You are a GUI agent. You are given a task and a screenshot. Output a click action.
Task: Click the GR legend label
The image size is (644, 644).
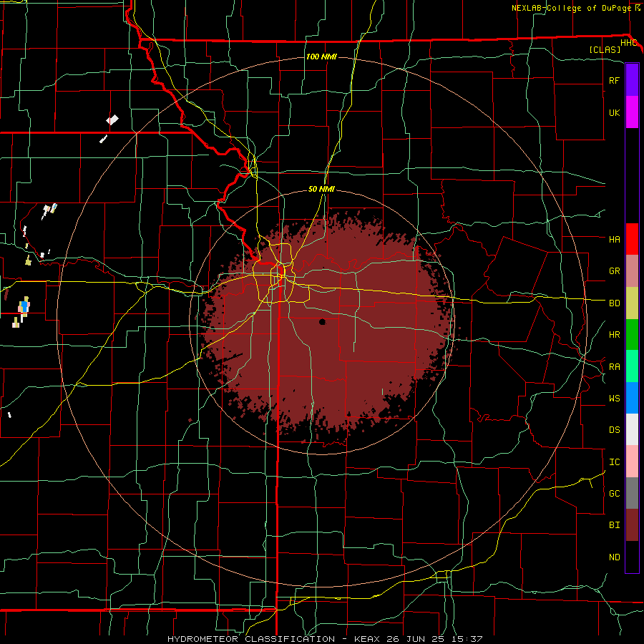coord(614,271)
